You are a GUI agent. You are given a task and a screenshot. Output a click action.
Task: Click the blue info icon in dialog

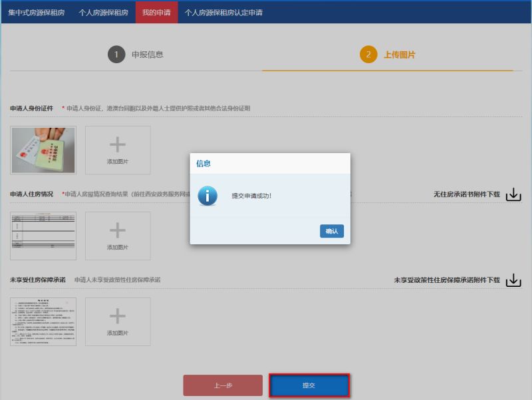pyautogui.click(x=207, y=196)
